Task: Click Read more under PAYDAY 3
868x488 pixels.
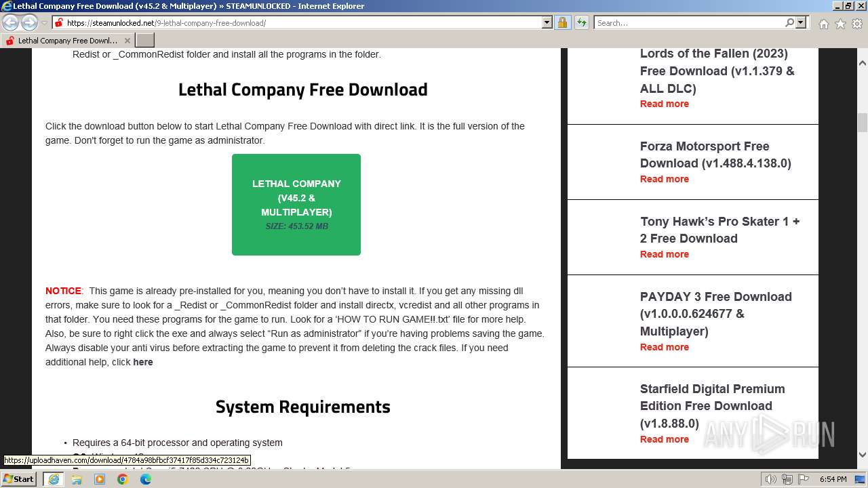Action: (x=665, y=347)
